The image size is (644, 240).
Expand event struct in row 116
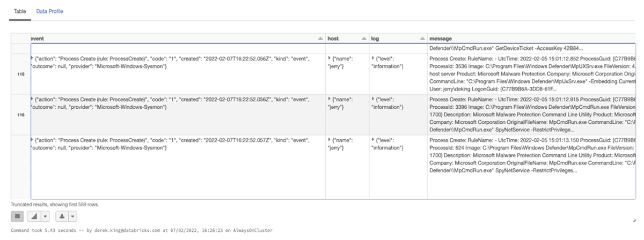click(33, 99)
